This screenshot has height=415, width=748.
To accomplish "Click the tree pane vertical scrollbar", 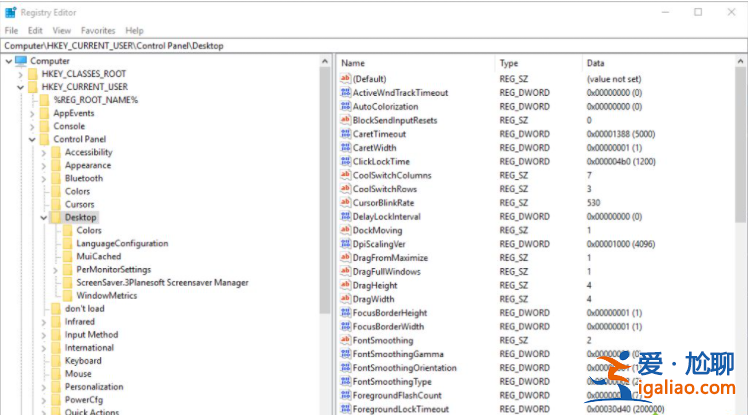I will [325, 200].
